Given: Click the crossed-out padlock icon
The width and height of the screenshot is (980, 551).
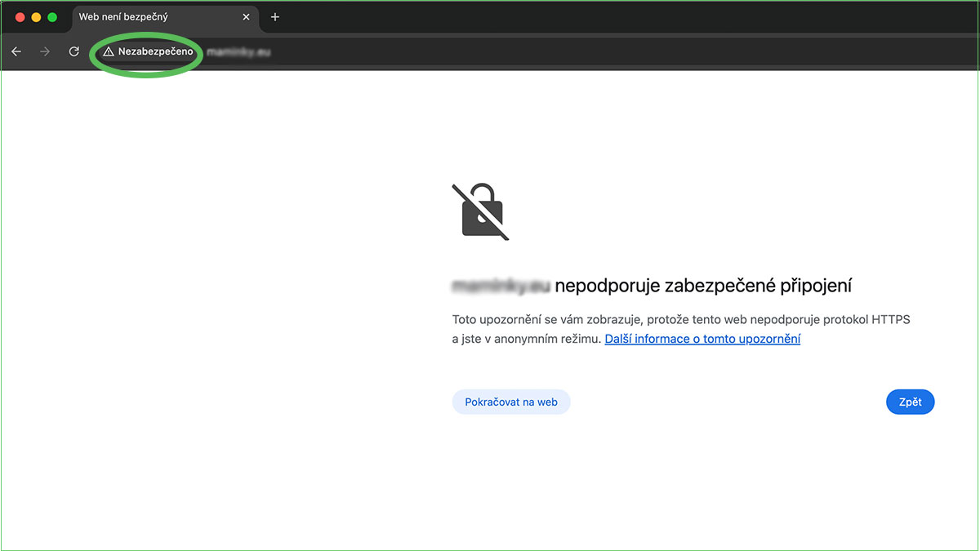Looking at the screenshot, I should (x=481, y=211).
